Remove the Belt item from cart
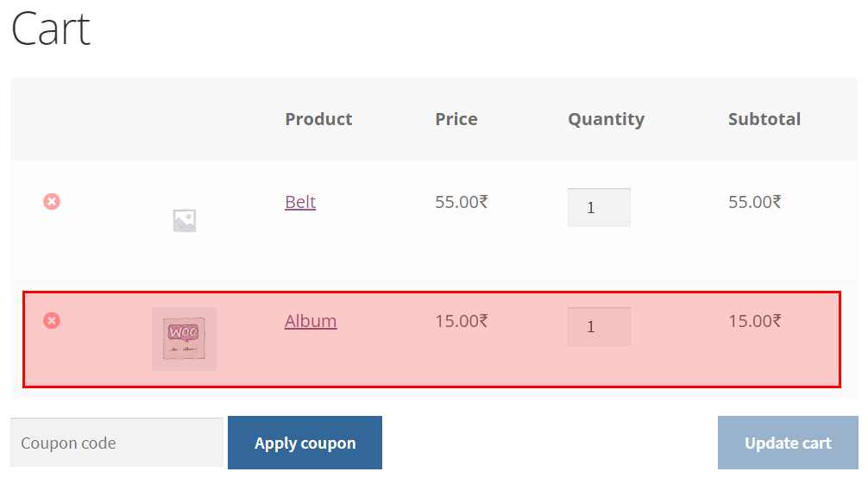Image resolution: width=868 pixels, height=478 pixels. click(52, 202)
